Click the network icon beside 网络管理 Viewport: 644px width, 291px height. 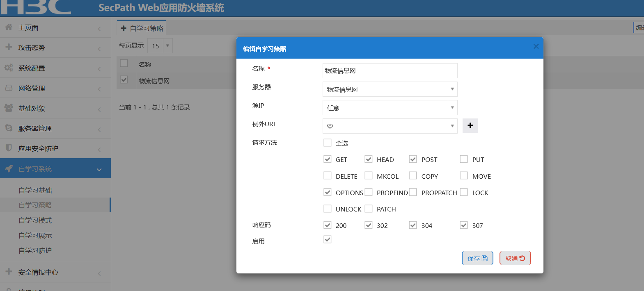click(x=9, y=88)
